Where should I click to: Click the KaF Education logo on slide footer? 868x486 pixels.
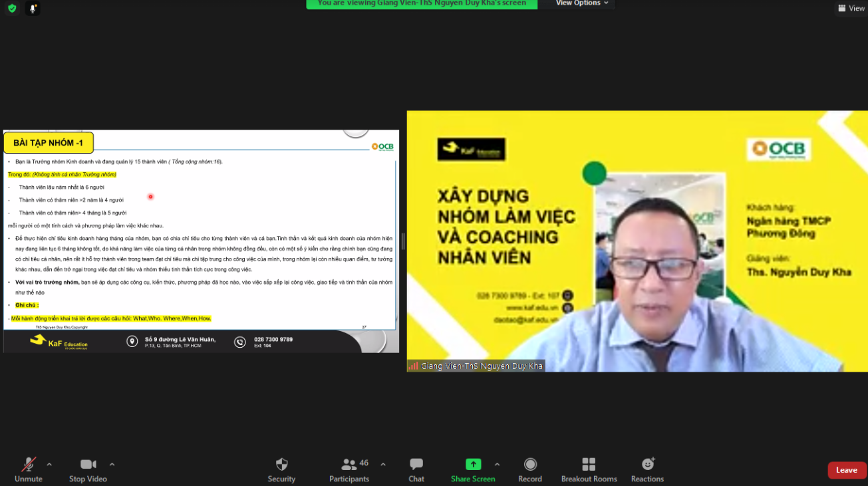coord(59,341)
